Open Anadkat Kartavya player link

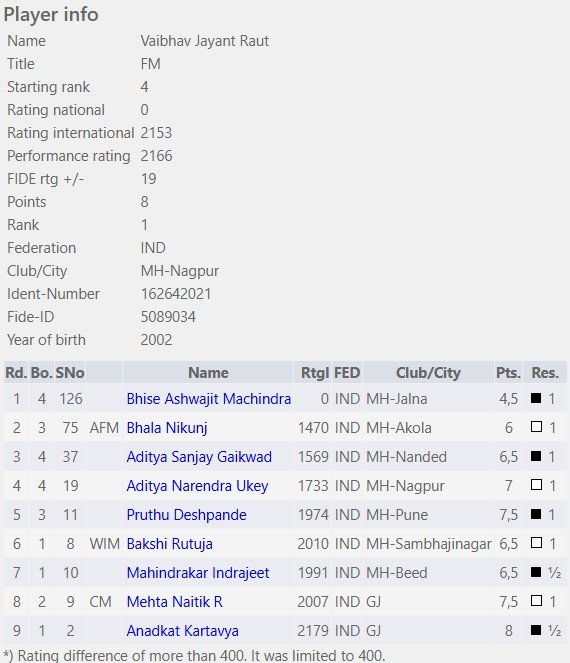[x=182, y=630]
